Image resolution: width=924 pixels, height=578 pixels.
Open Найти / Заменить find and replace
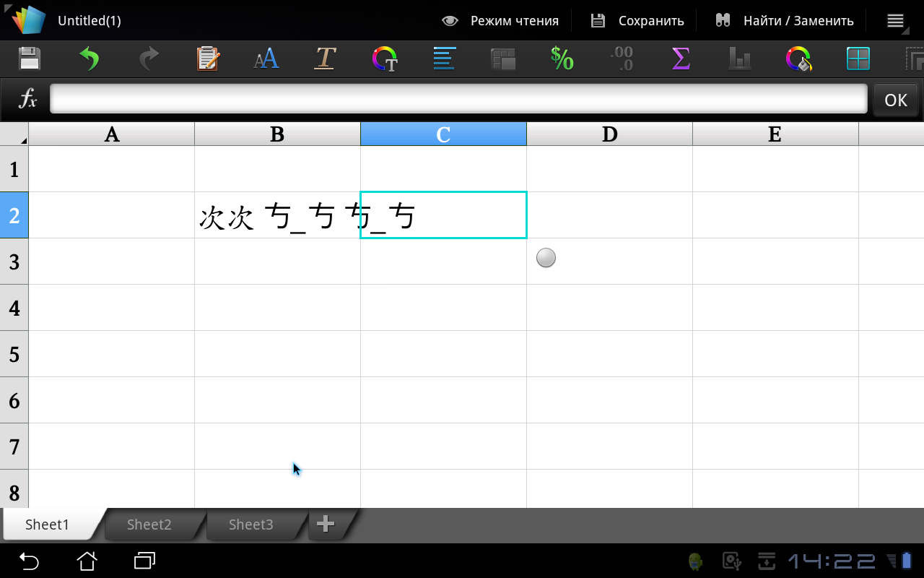tap(785, 21)
